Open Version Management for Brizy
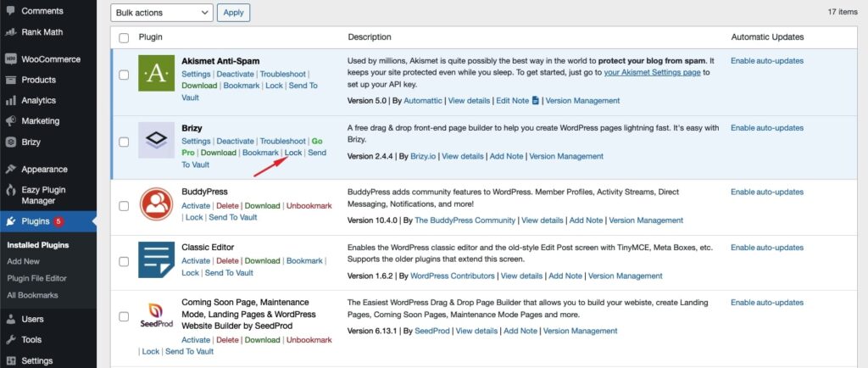The height and width of the screenshot is (368, 868). (x=566, y=157)
